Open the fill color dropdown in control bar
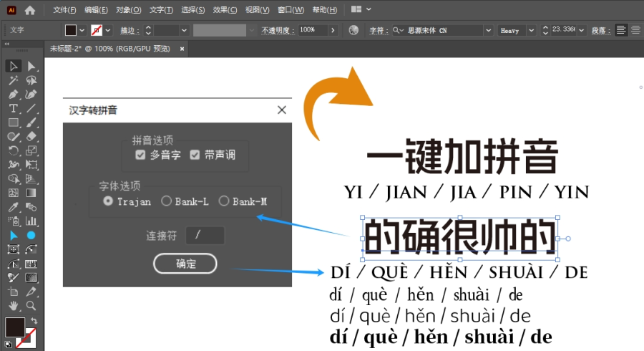 point(82,30)
